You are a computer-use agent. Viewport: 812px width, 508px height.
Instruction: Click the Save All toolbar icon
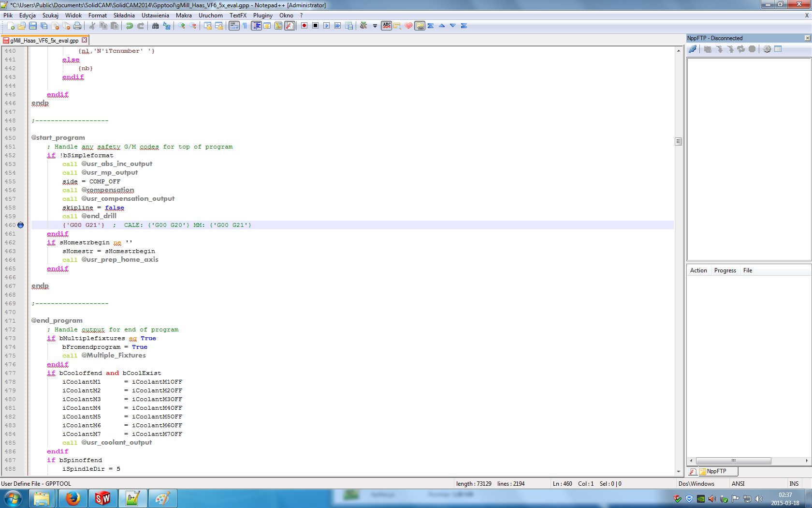44,26
